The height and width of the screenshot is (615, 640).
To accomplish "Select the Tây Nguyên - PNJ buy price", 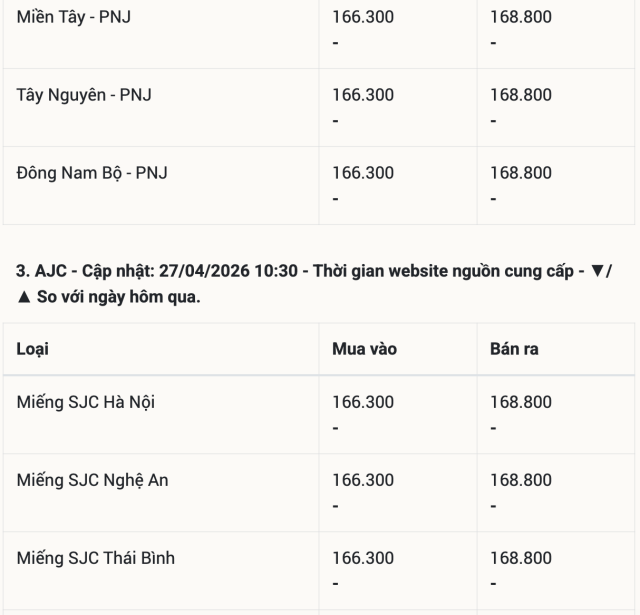I will [x=363, y=95].
